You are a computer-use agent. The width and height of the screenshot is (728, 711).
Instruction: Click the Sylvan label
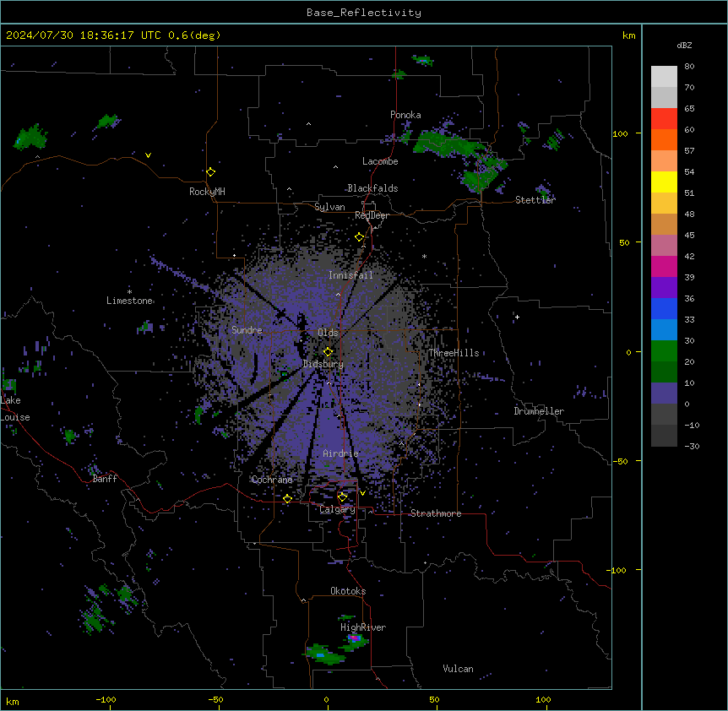pos(329,207)
